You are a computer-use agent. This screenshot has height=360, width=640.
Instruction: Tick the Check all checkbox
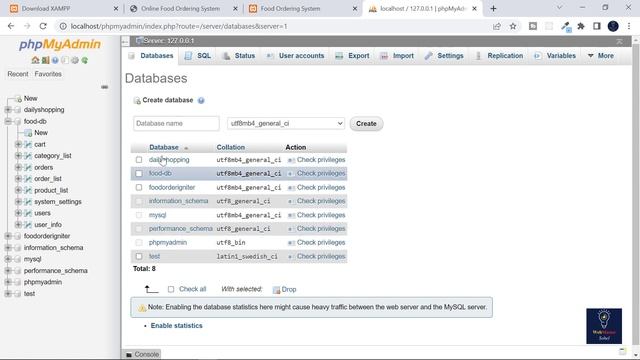tap(171, 289)
